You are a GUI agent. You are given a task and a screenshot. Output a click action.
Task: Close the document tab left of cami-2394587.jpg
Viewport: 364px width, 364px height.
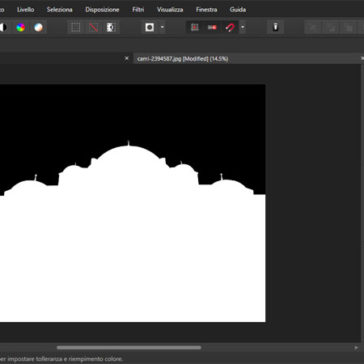pyautogui.click(x=127, y=58)
